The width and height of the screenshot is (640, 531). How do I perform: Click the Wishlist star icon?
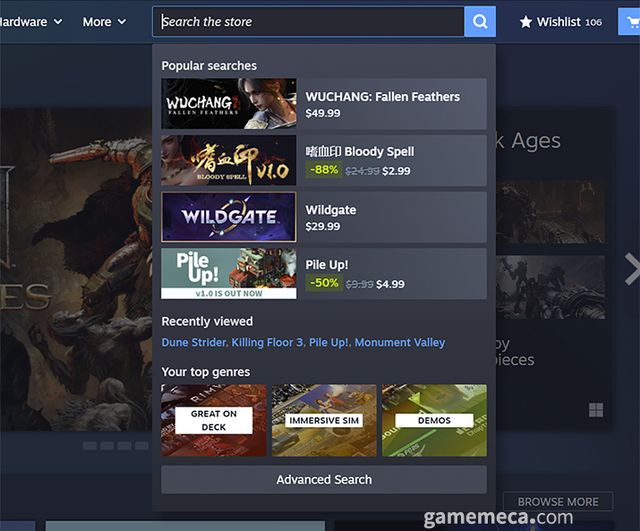click(x=526, y=22)
